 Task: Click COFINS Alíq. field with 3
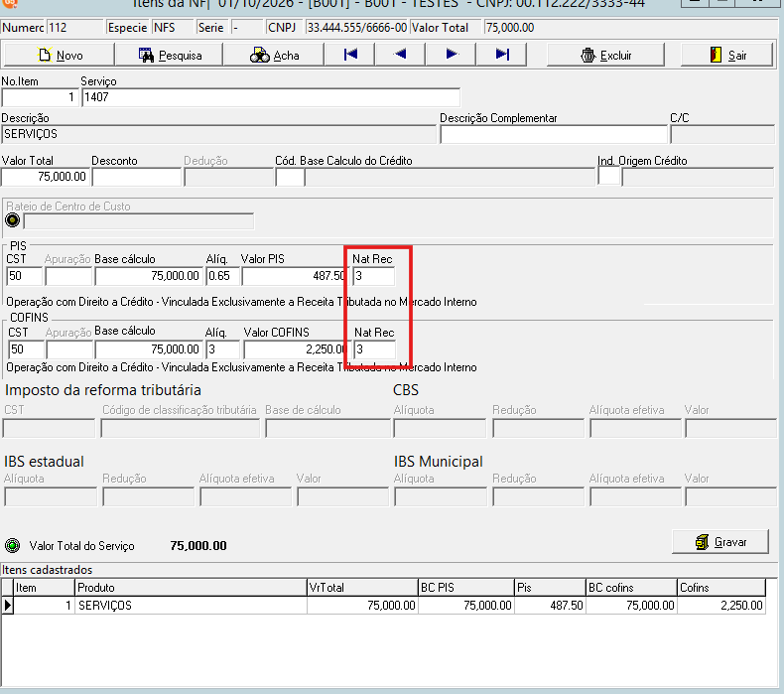coord(222,349)
